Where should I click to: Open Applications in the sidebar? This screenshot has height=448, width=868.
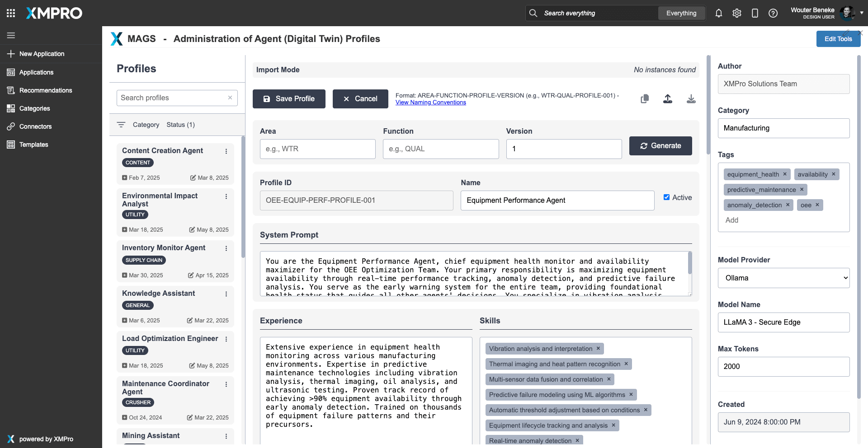(x=36, y=72)
